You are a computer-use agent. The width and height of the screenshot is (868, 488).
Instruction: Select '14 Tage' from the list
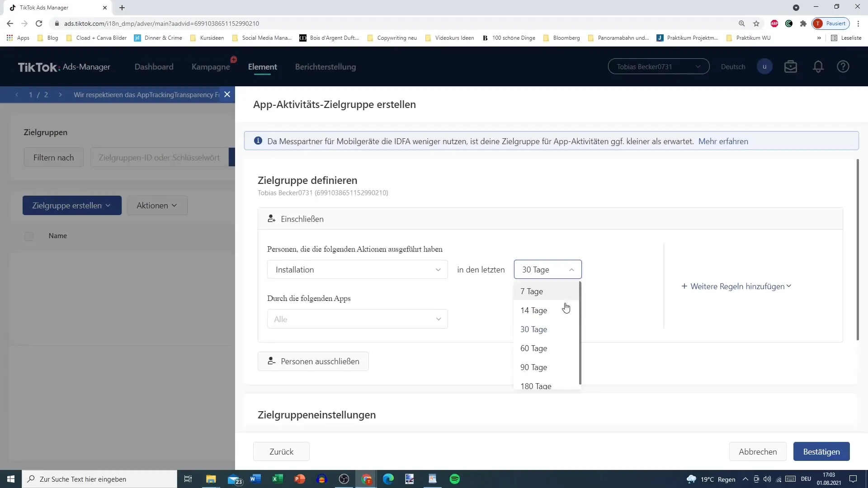coord(546,310)
